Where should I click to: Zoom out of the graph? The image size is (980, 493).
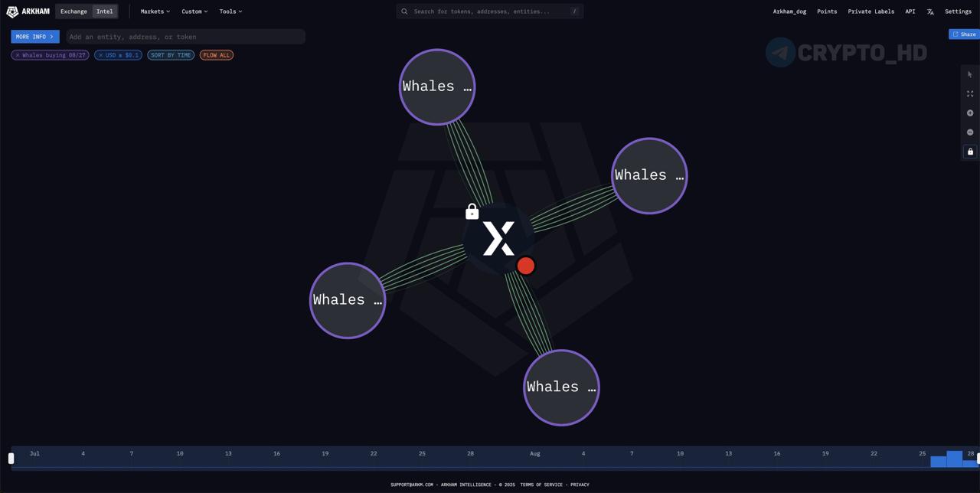point(970,132)
